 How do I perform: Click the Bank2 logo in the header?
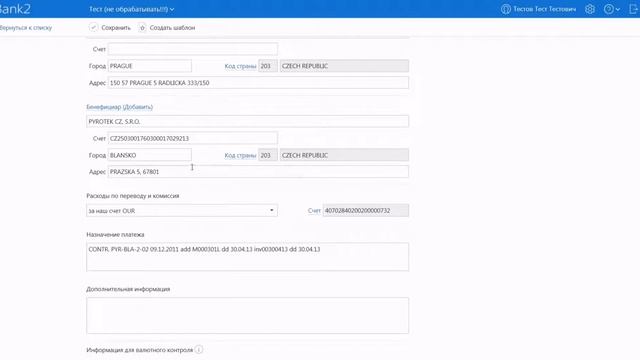point(15,9)
